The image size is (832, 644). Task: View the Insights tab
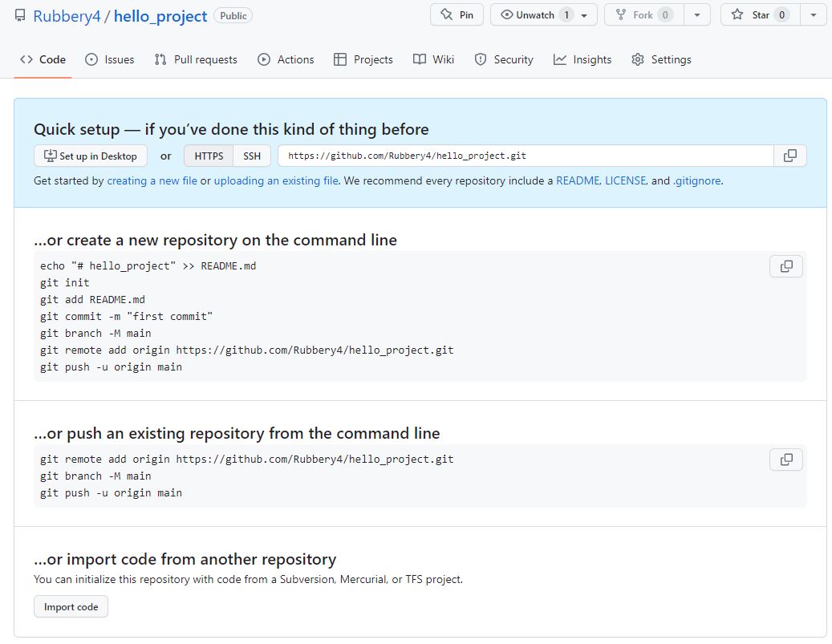click(x=582, y=59)
